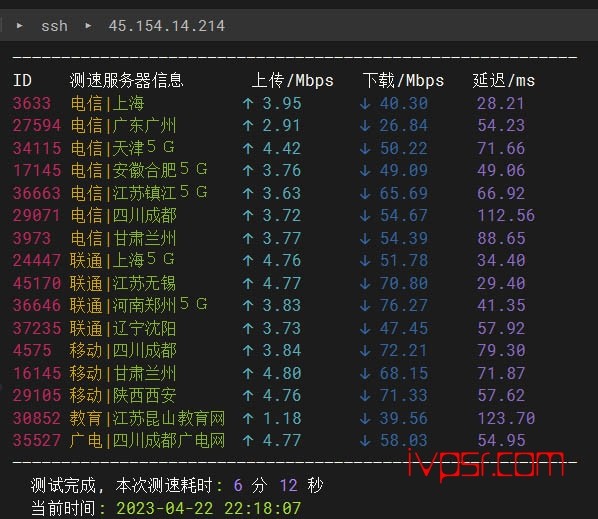Click the 电信|天津5G server name
The width and height of the screenshot is (598, 519).
122,148
